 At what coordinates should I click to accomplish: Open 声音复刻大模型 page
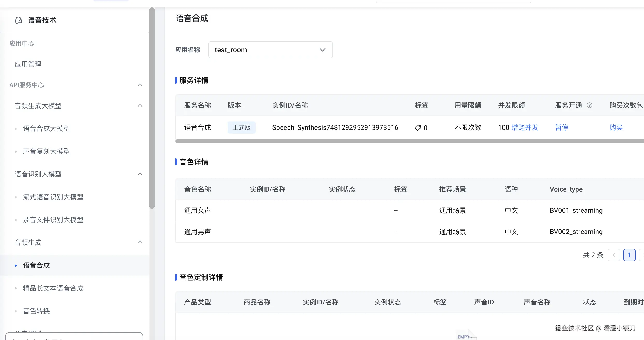pos(46,151)
